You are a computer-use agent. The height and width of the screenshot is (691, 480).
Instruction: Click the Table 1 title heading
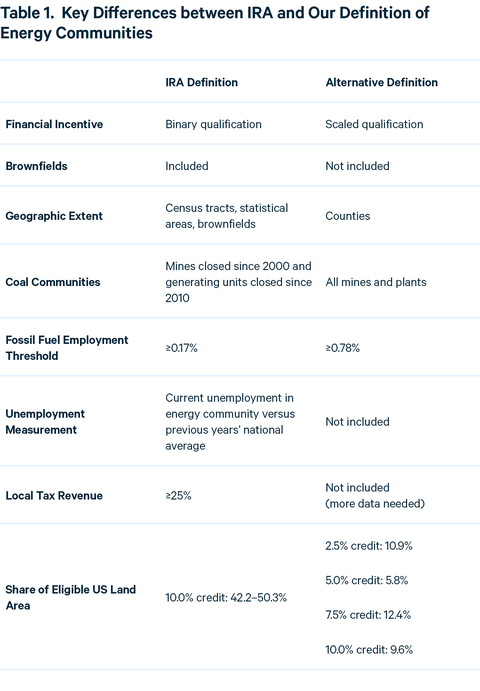(215, 23)
